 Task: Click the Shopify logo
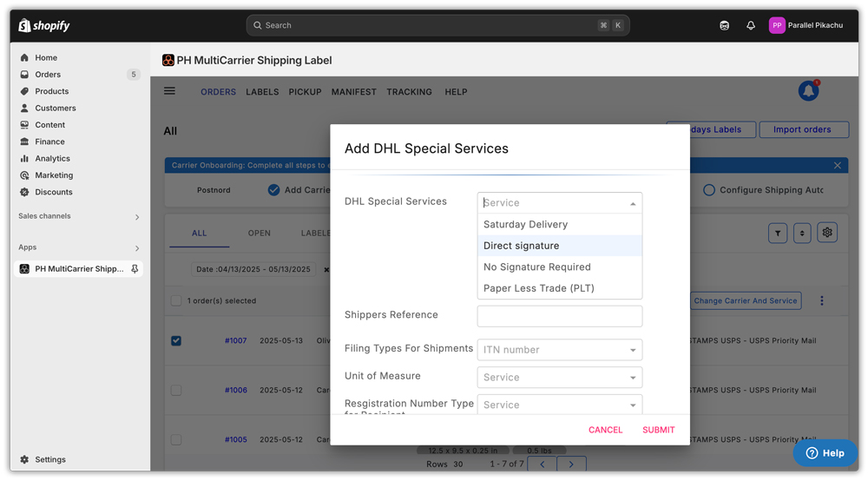[x=44, y=25]
